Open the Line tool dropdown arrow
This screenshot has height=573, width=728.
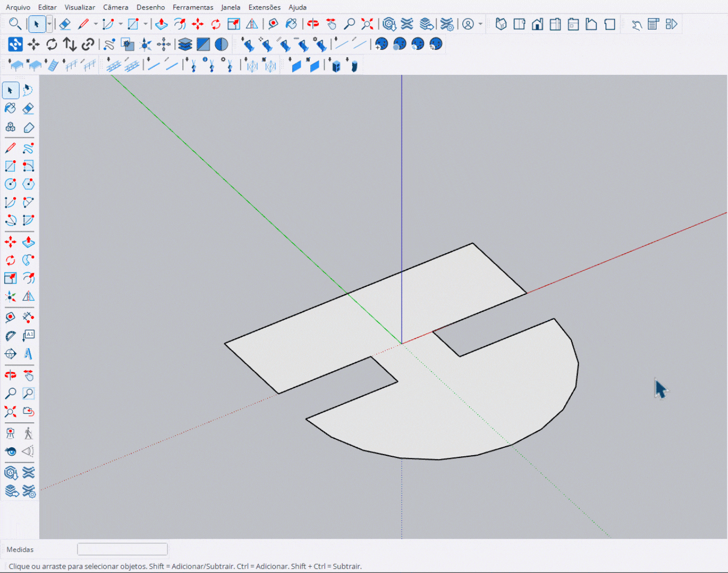click(95, 24)
